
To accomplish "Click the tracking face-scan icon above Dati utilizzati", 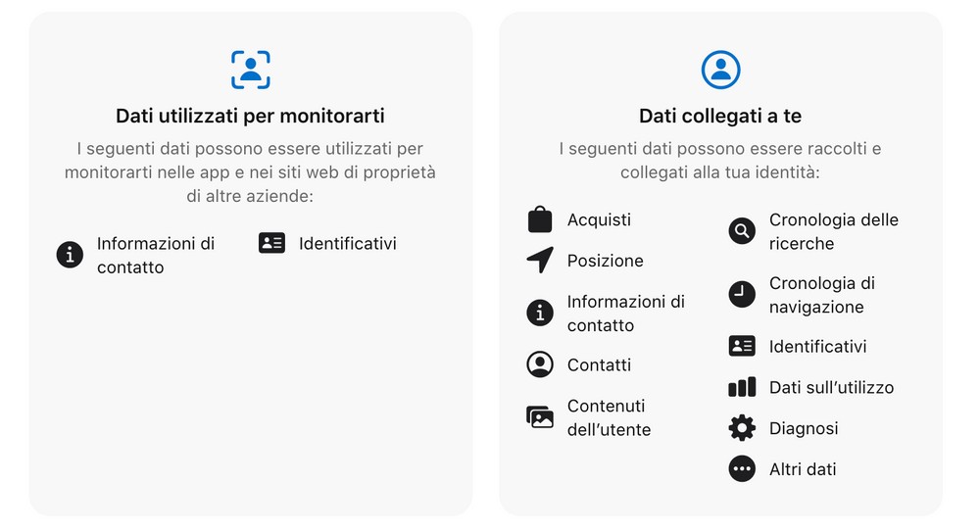I will click(x=251, y=70).
